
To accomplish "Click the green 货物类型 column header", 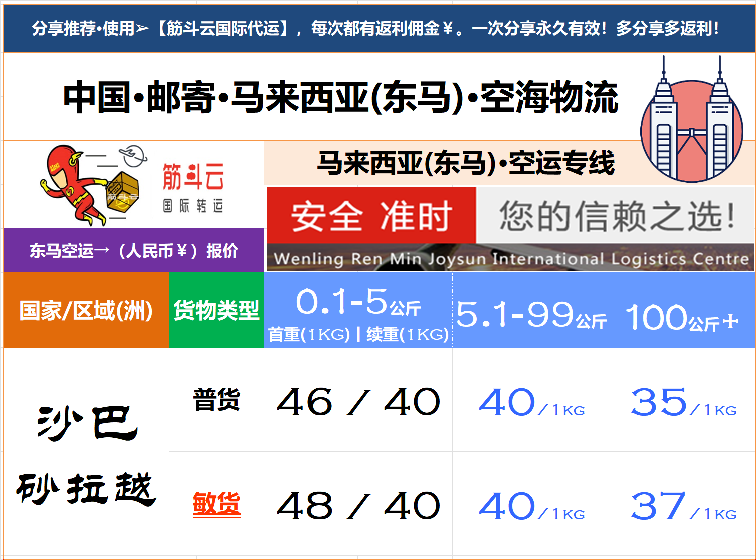I will coord(217,310).
